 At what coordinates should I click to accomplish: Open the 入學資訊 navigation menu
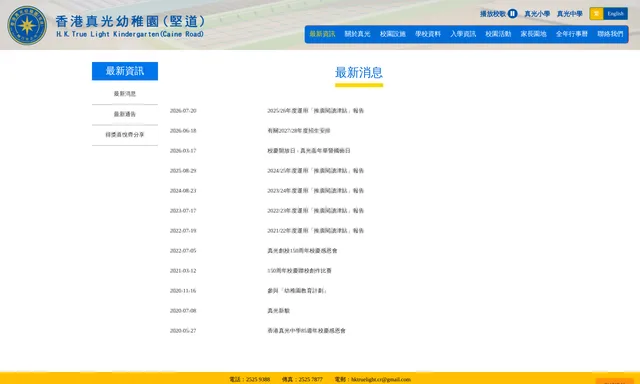pyautogui.click(x=463, y=34)
